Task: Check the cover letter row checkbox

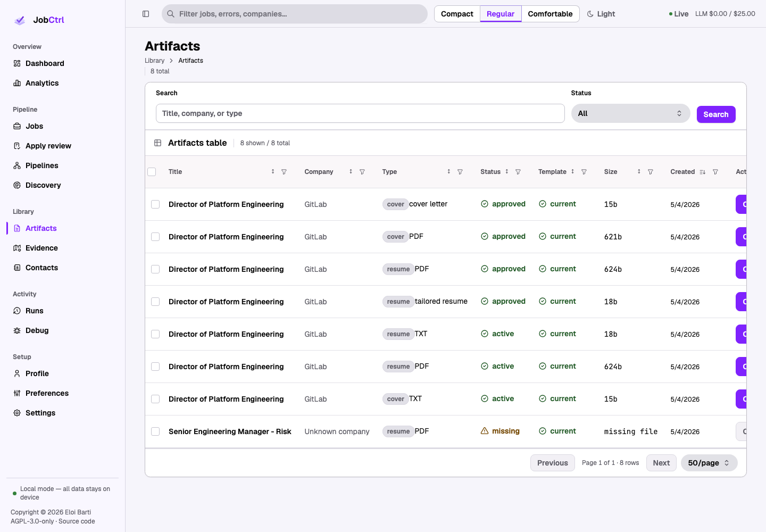Action: (x=155, y=204)
